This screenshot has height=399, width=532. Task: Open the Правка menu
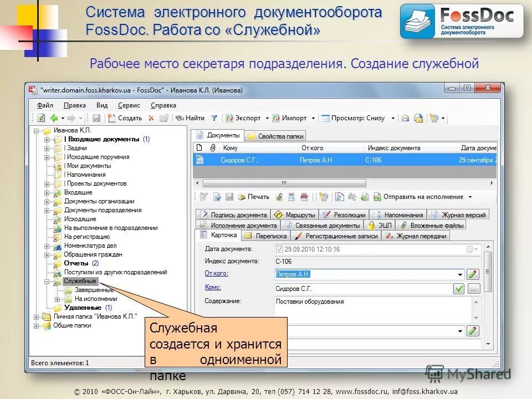click(x=75, y=105)
